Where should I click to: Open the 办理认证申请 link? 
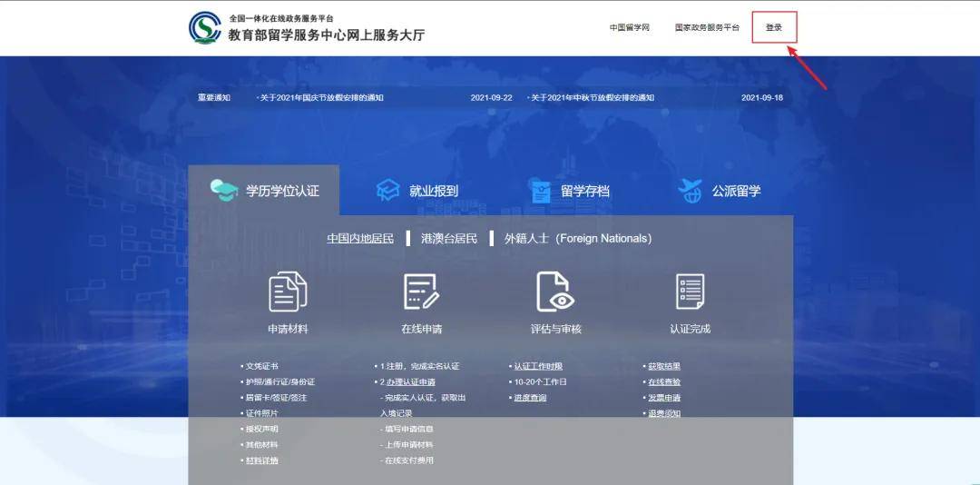(x=411, y=381)
